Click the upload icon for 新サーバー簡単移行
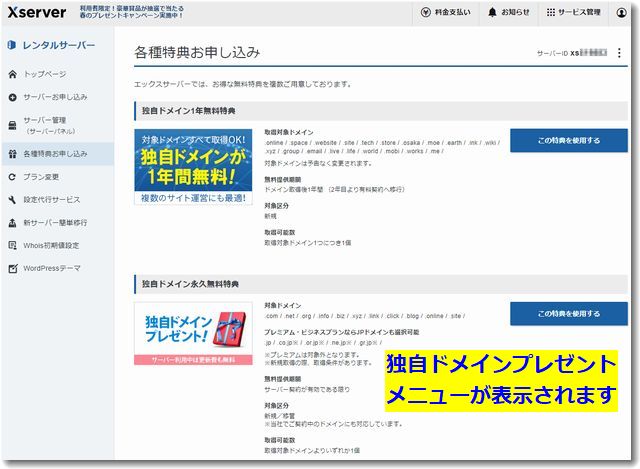The width and height of the screenshot is (640, 469). click(x=12, y=222)
